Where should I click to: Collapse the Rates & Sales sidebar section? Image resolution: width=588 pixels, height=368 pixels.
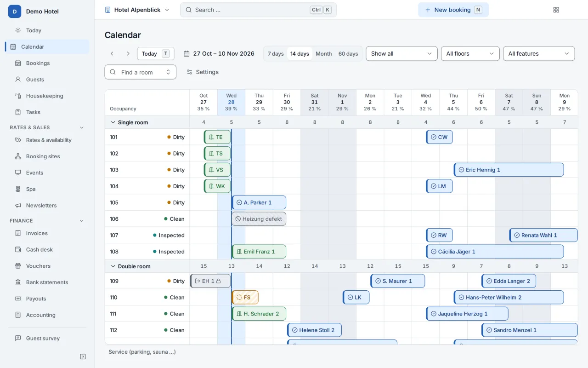tap(82, 127)
